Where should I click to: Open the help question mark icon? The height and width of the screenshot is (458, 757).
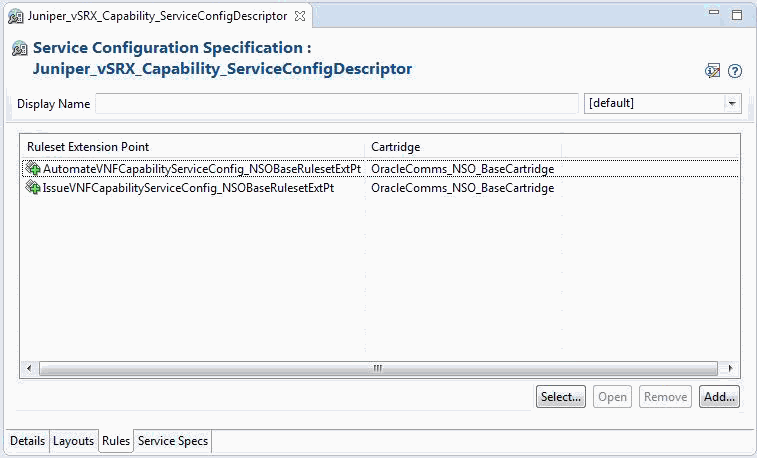[x=735, y=71]
